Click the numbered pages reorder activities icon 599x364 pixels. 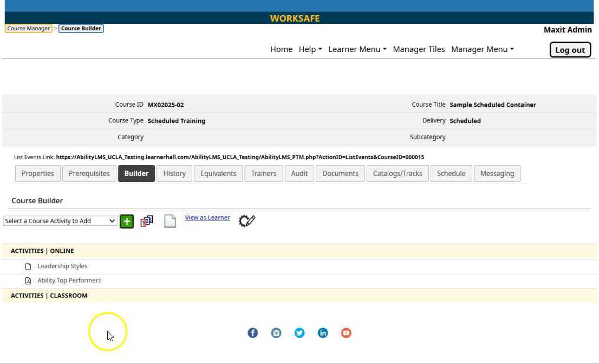[x=147, y=221]
